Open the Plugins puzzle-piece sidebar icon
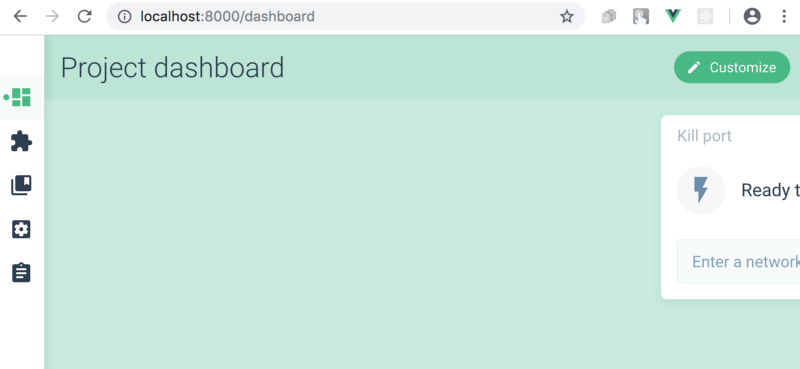 21,141
